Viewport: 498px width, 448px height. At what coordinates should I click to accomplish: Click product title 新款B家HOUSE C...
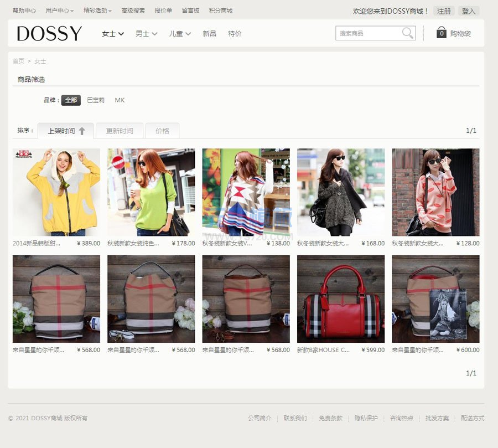pyautogui.click(x=323, y=350)
